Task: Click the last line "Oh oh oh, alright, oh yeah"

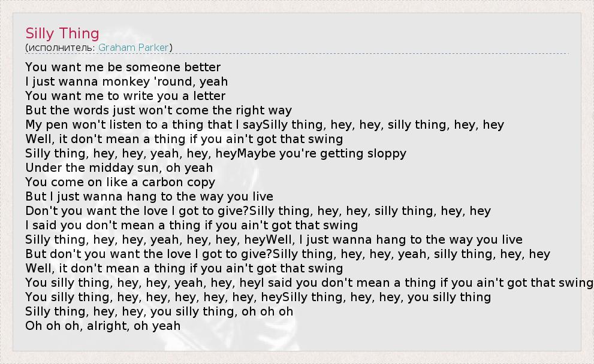Action: [x=102, y=326]
